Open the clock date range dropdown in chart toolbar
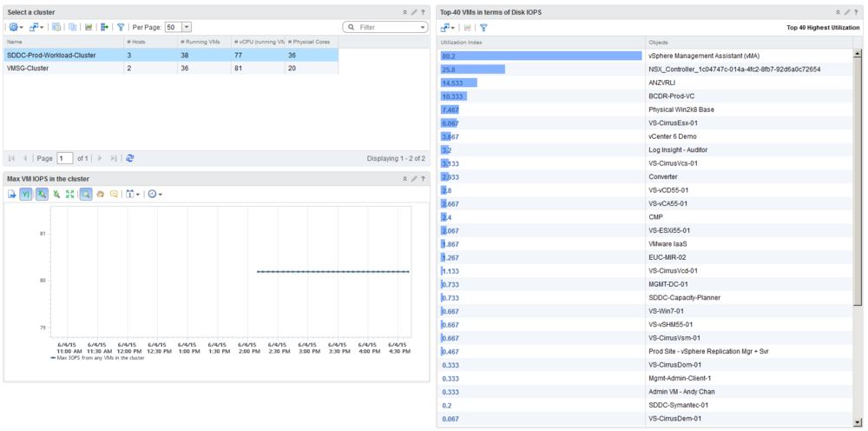The image size is (868, 431). [155, 194]
